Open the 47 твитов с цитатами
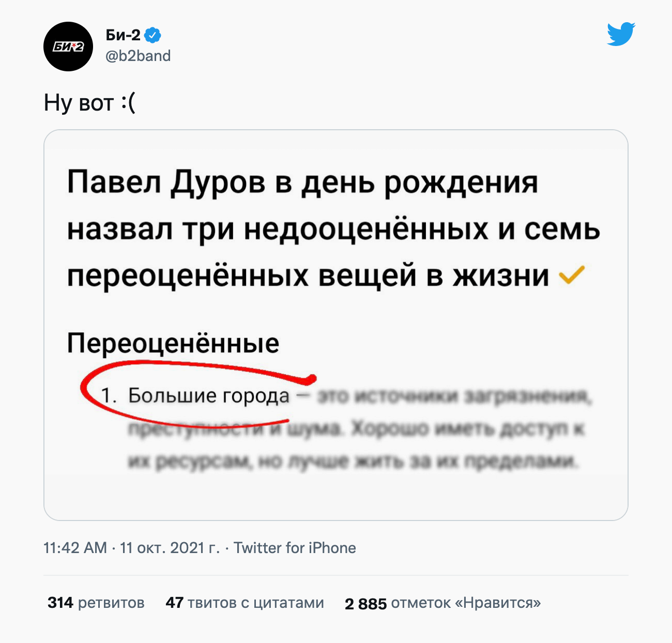This screenshot has height=643, width=672. click(x=245, y=603)
